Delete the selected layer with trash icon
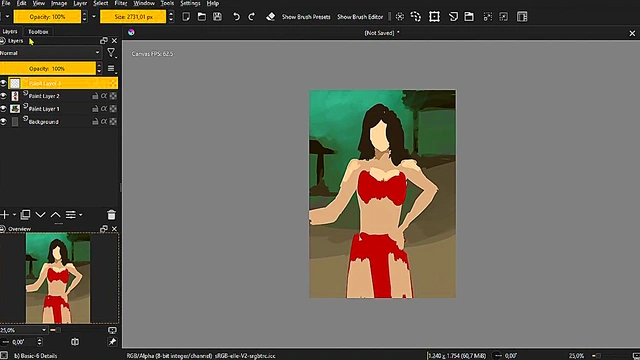The height and width of the screenshot is (360, 640). (111, 215)
